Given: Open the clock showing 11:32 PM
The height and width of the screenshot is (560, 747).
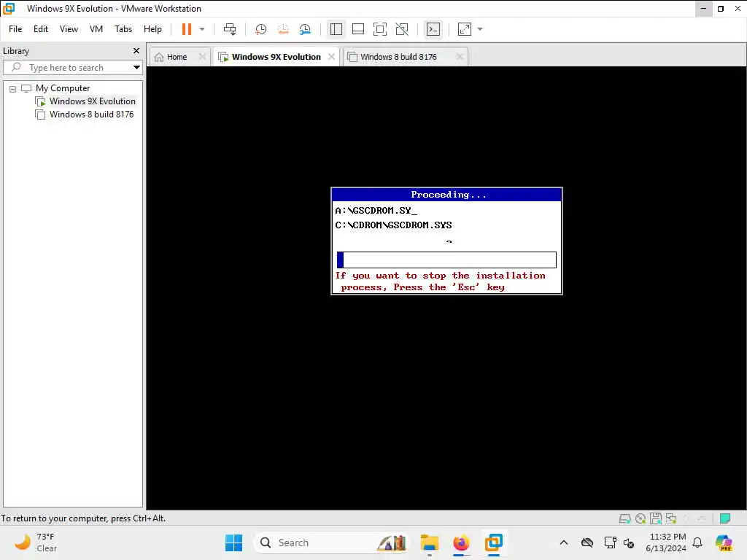Looking at the screenshot, I should point(667,542).
